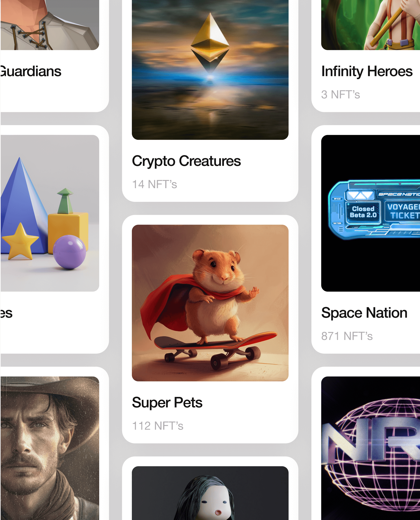This screenshot has width=420, height=520.
Task: Click the Guardians collection title
Action: click(31, 71)
